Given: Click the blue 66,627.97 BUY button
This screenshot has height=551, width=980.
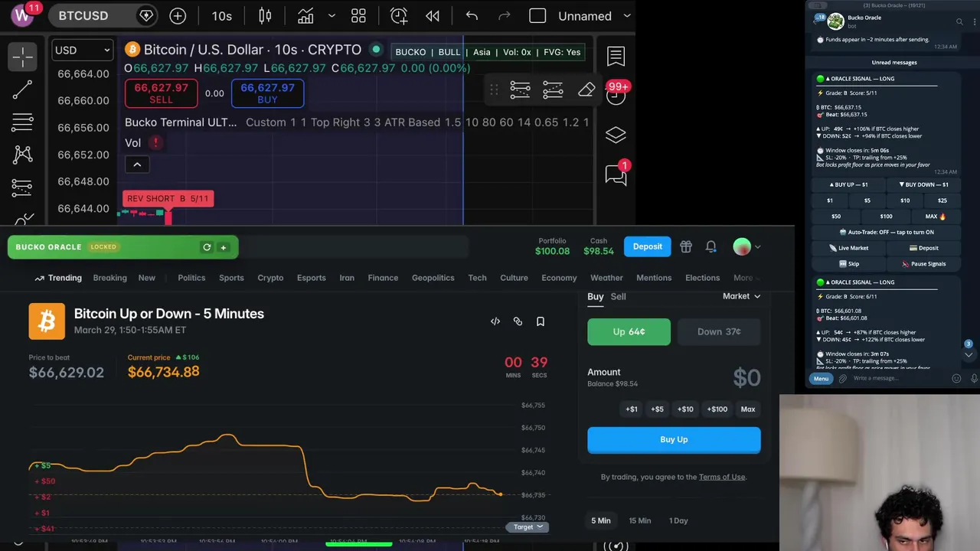Looking at the screenshot, I should tap(267, 93).
